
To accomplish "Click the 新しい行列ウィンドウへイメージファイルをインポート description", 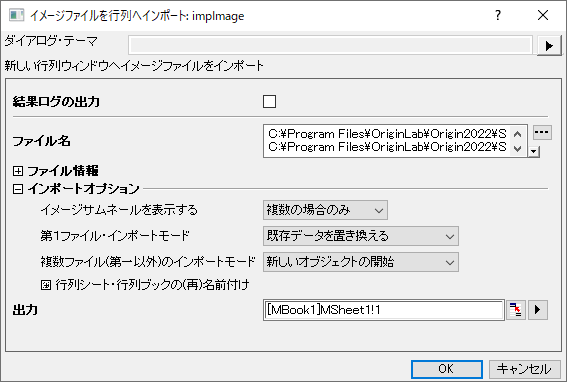I will pos(134,66).
